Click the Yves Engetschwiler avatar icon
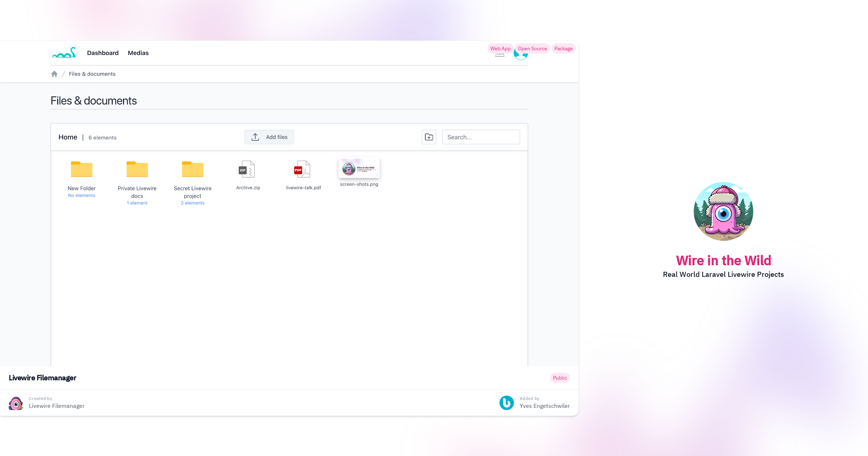 (x=507, y=403)
